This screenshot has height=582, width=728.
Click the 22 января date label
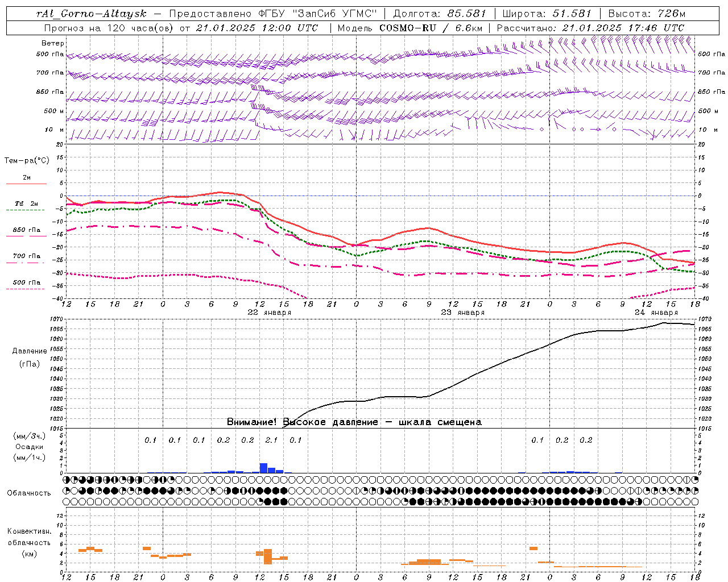(x=270, y=313)
